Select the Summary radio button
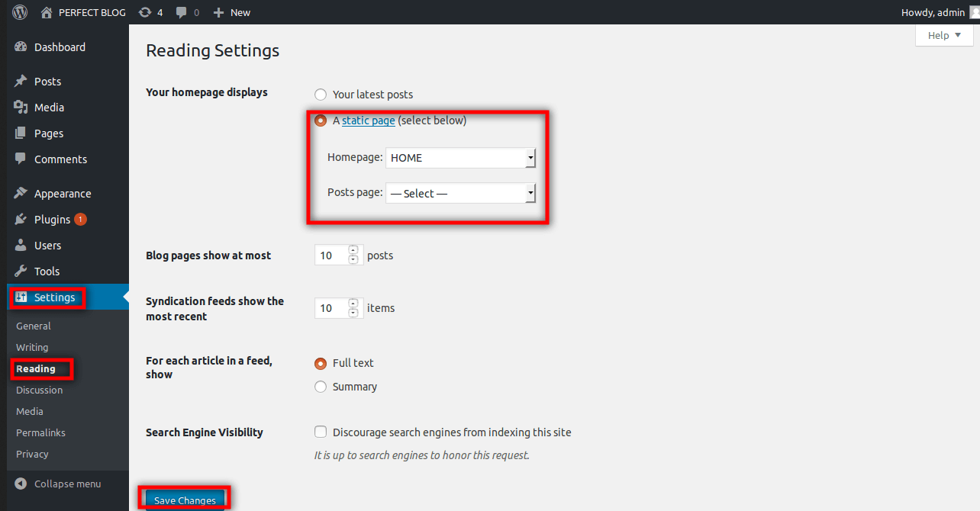 (x=321, y=387)
